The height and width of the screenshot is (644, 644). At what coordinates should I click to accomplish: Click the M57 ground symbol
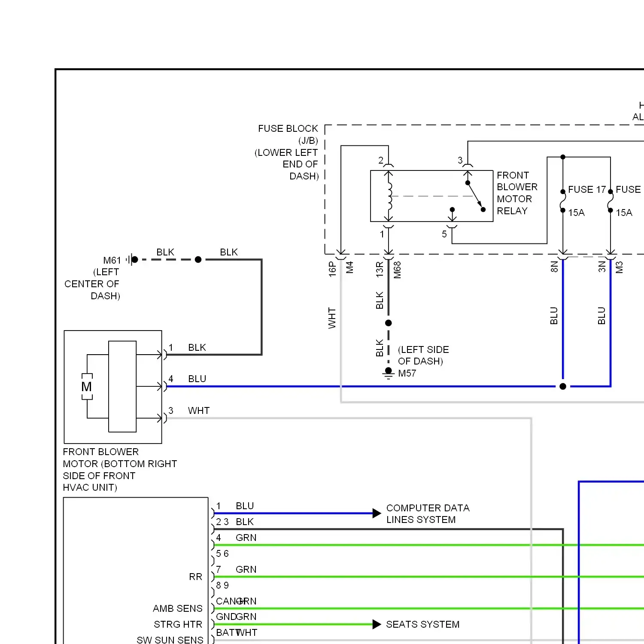[389, 373]
